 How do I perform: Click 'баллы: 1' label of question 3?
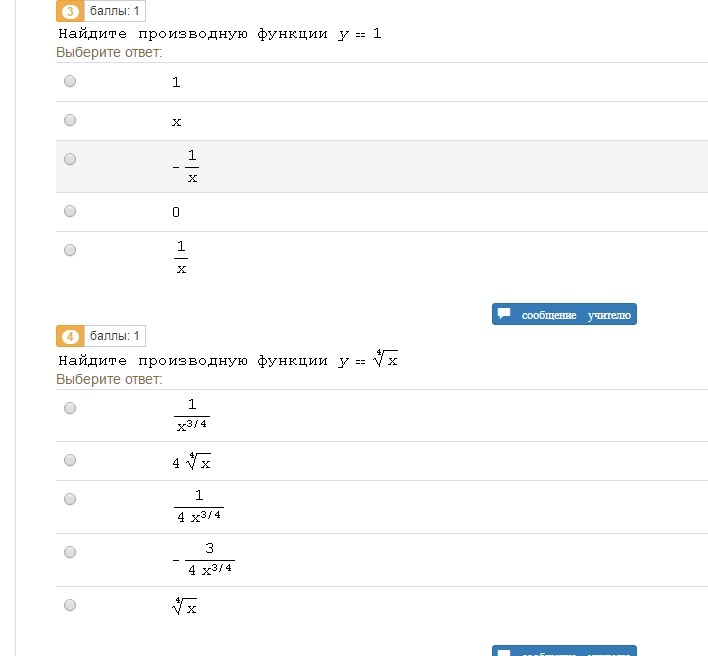click(115, 11)
